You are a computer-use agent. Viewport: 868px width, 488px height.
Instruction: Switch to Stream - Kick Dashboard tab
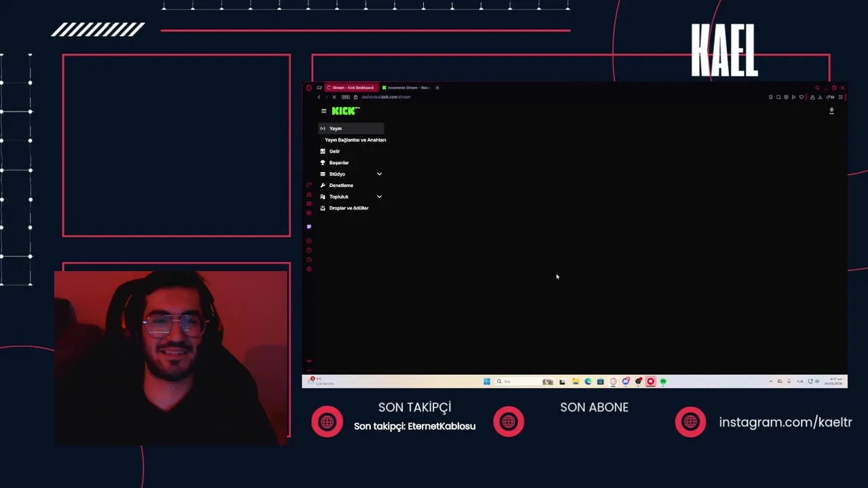(351, 87)
